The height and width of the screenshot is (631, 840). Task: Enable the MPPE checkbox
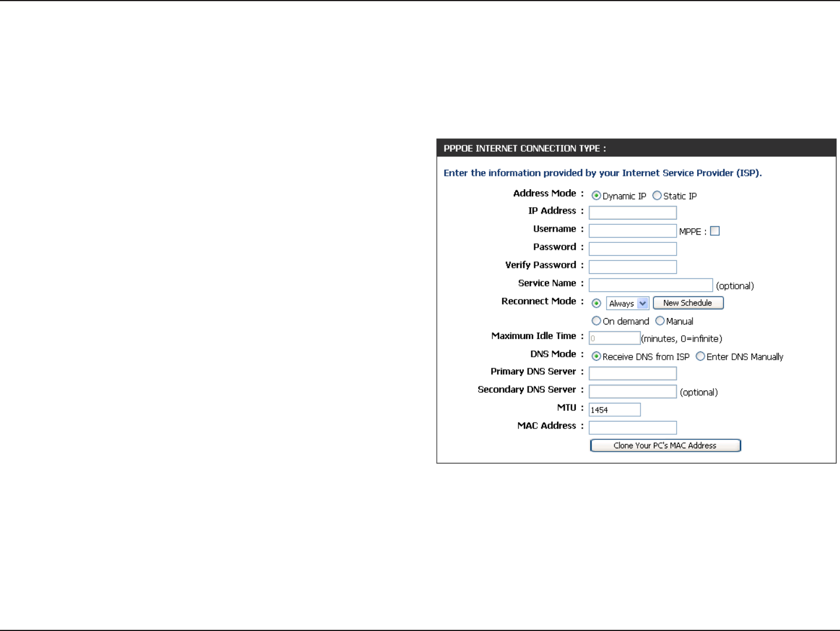point(715,231)
